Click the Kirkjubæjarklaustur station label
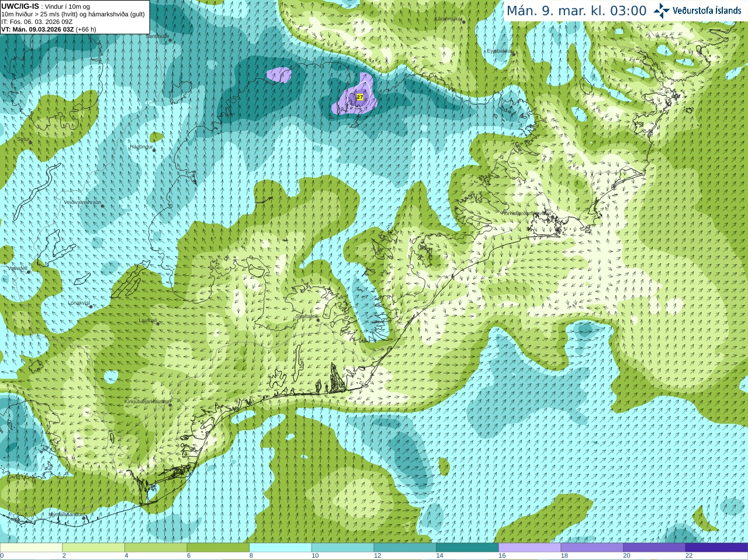Screen dimensions: 748x560 (x=147, y=402)
